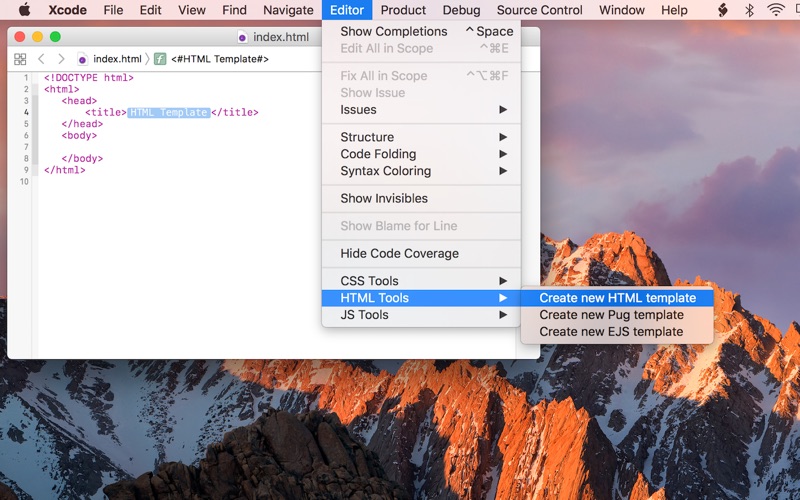Choose Create new Pug template

click(x=617, y=315)
